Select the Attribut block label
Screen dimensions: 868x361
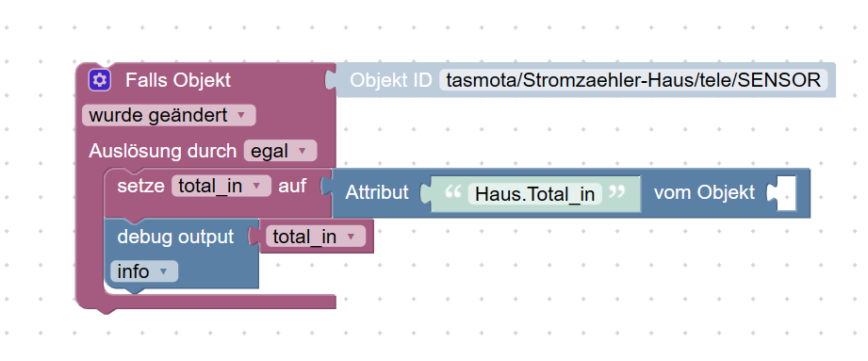377,192
